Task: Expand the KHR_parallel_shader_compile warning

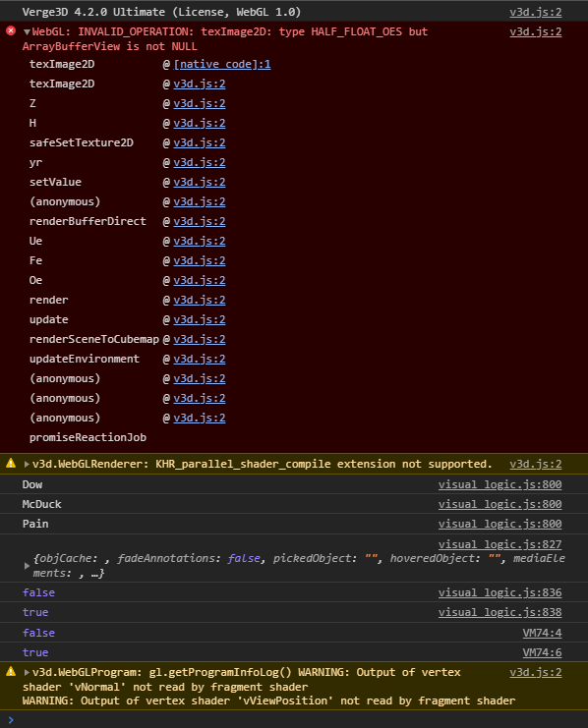Action: (27, 464)
